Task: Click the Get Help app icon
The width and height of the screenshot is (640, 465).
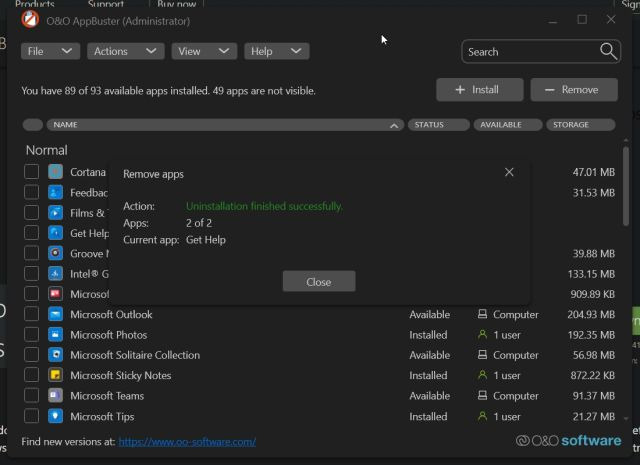Action: click(x=56, y=233)
